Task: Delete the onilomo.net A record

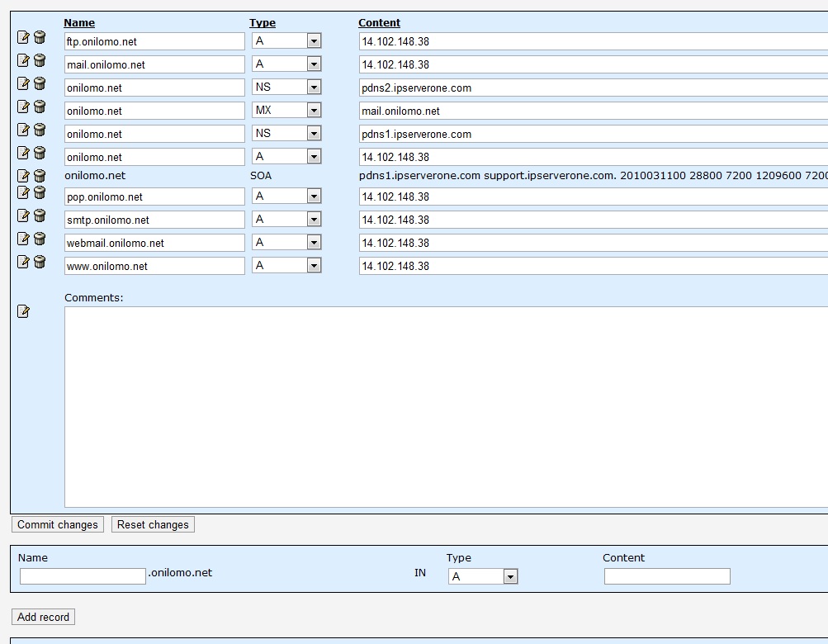Action: pos(40,153)
